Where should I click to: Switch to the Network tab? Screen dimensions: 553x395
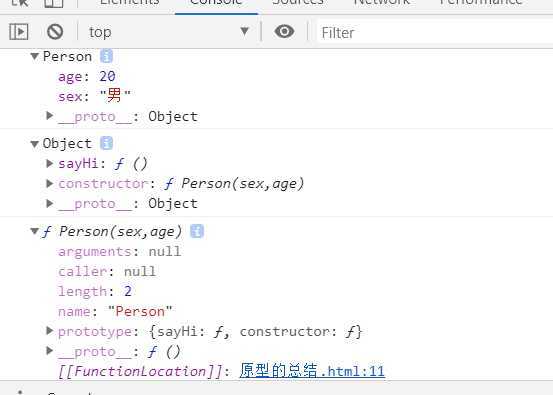[x=382, y=3]
